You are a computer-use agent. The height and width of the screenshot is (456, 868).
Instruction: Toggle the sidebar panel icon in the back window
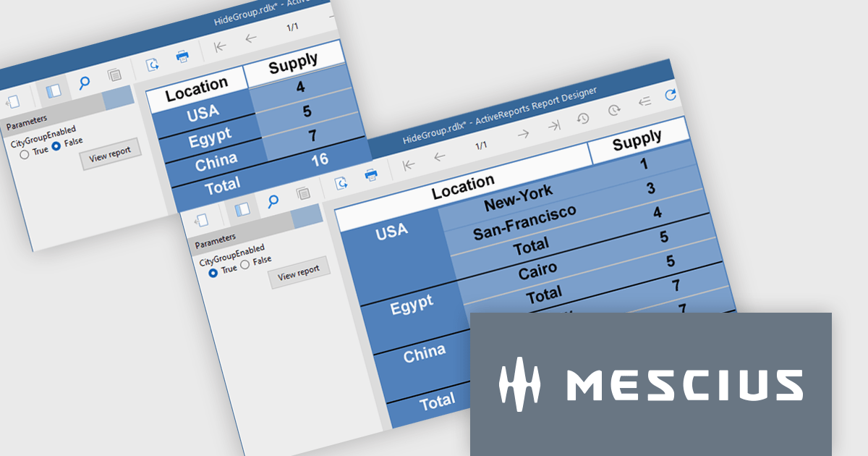[53, 90]
